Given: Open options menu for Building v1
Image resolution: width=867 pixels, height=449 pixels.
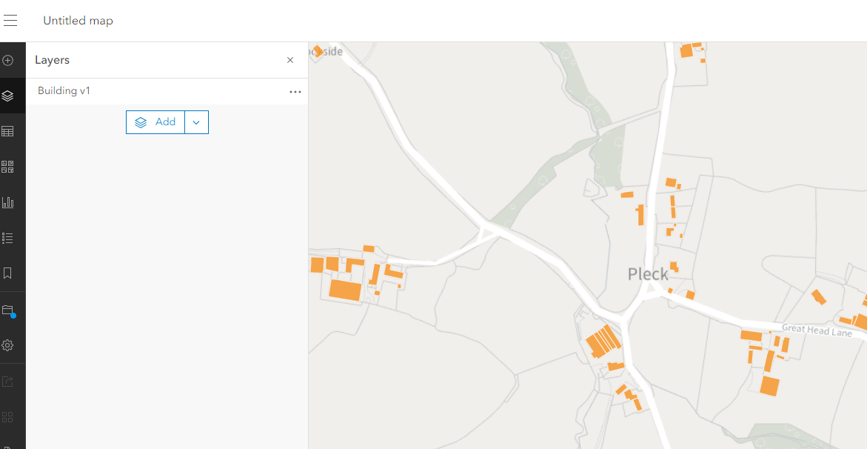Looking at the screenshot, I should click(x=295, y=91).
